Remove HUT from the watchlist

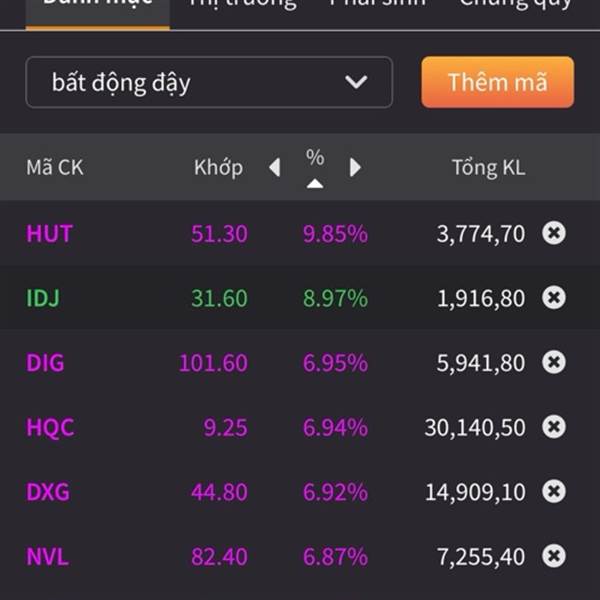[554, 233]
